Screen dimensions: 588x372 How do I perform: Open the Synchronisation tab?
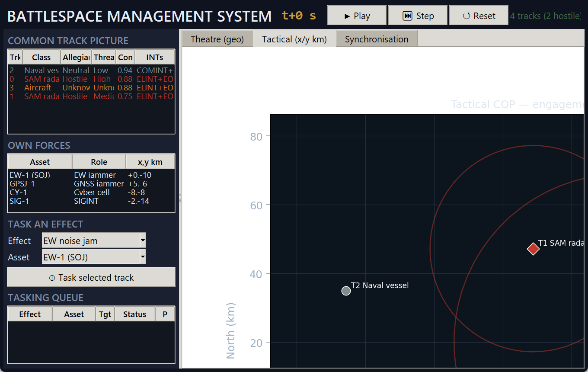377,39
